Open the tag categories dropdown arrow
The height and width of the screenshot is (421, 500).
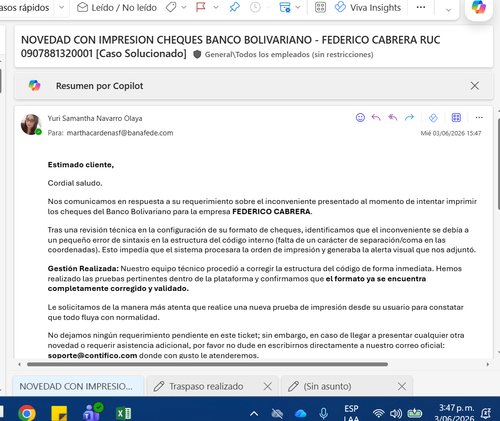(184, 7)
